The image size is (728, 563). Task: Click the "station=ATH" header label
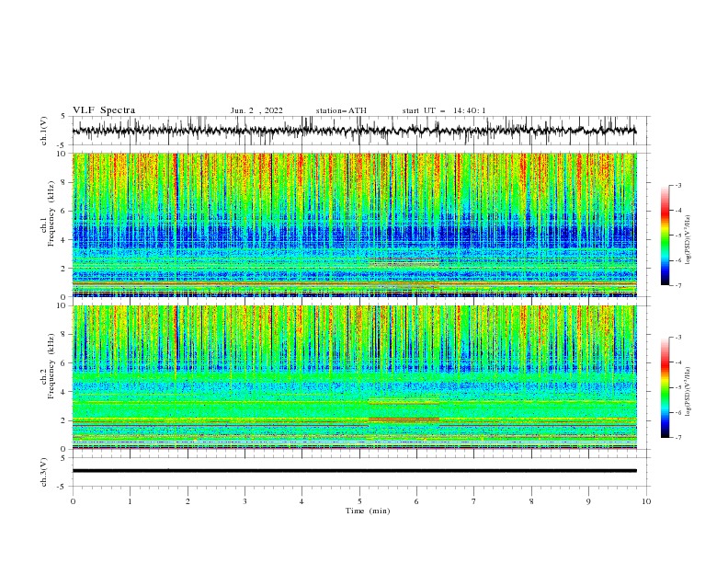tap(341, 110)
